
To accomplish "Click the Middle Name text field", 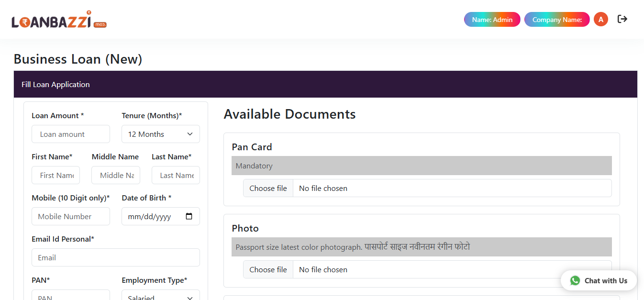I will (x=116, y=175).
